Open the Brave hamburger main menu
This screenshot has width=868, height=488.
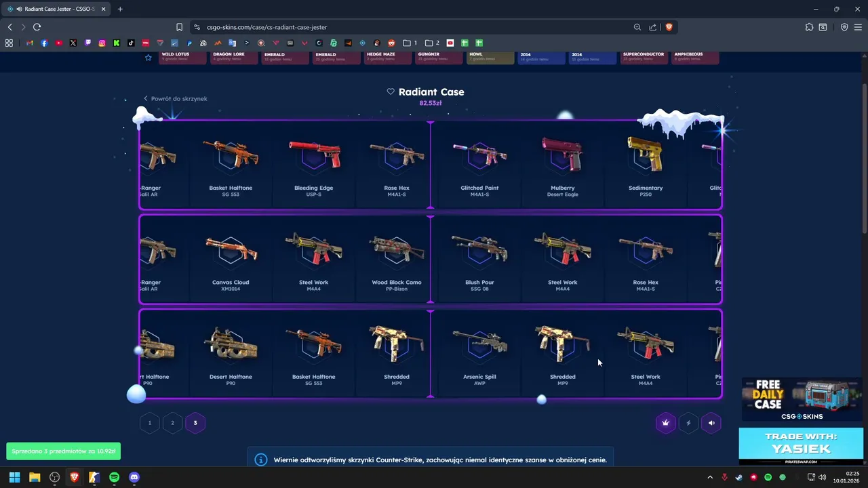[858, 27]
